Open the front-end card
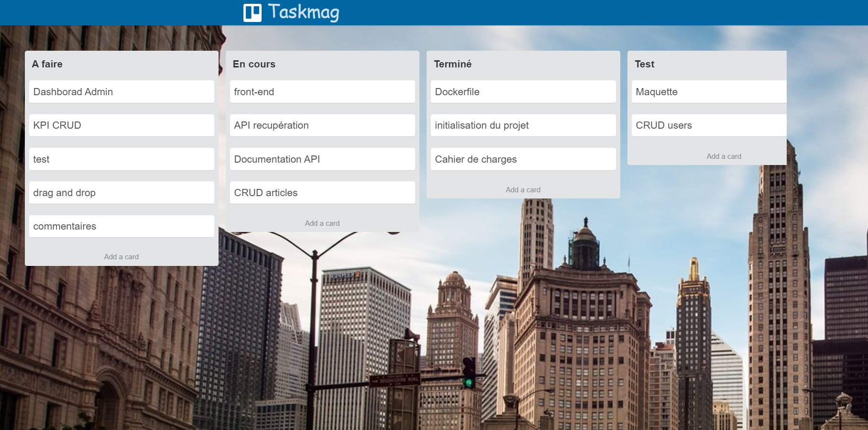The image size is (868, 430). [322, 92]
